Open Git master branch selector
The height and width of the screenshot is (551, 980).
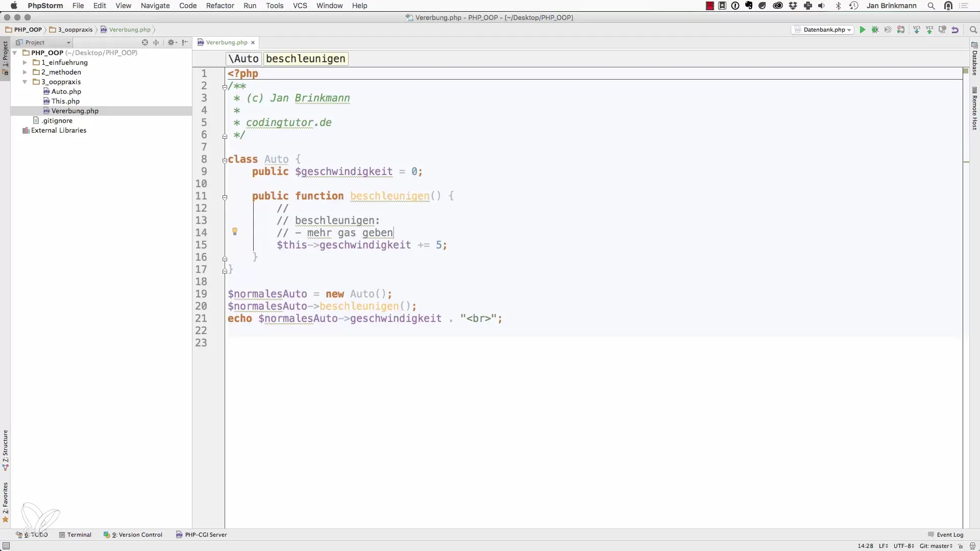(x=936, y=546)
